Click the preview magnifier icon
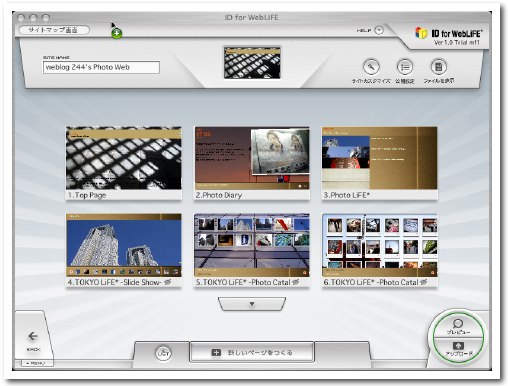Viewport: 508px width, 386px height. [458, 323]
